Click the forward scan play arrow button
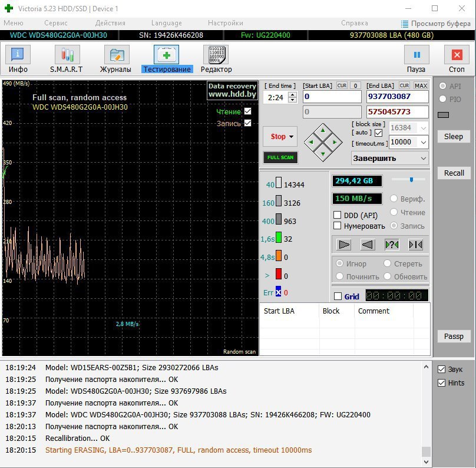Image resolution: width=476 pixels, height=468 pixels. click(x=344, y=245)
